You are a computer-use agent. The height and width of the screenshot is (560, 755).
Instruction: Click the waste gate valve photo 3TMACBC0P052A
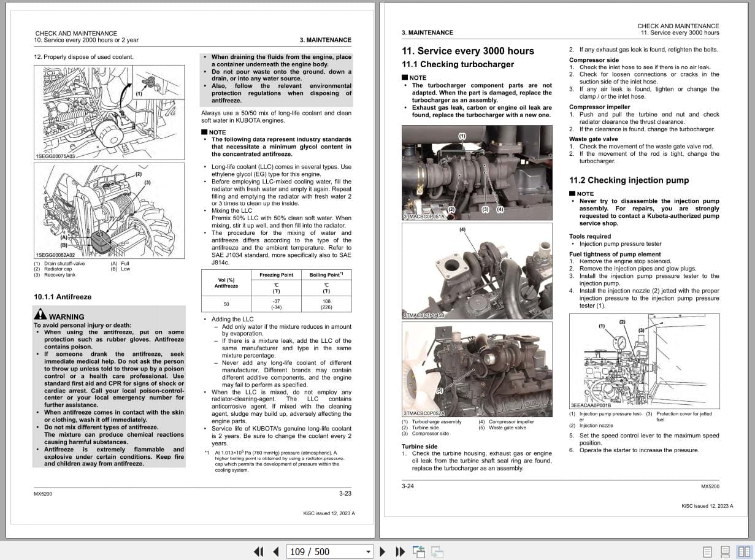[x=477, y=369]
